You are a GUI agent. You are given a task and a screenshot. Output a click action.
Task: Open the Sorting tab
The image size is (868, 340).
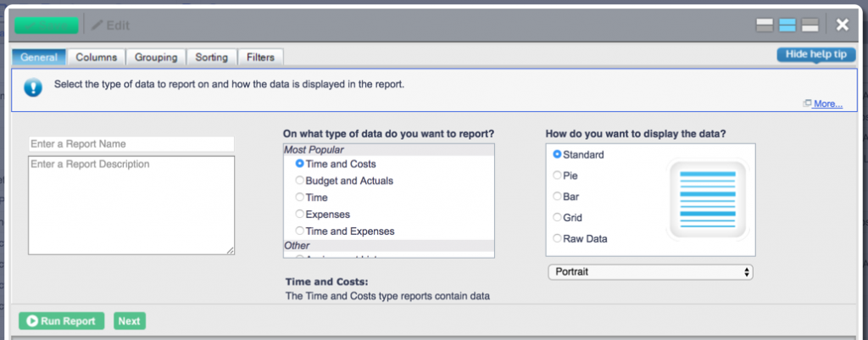tap(211, 57)
